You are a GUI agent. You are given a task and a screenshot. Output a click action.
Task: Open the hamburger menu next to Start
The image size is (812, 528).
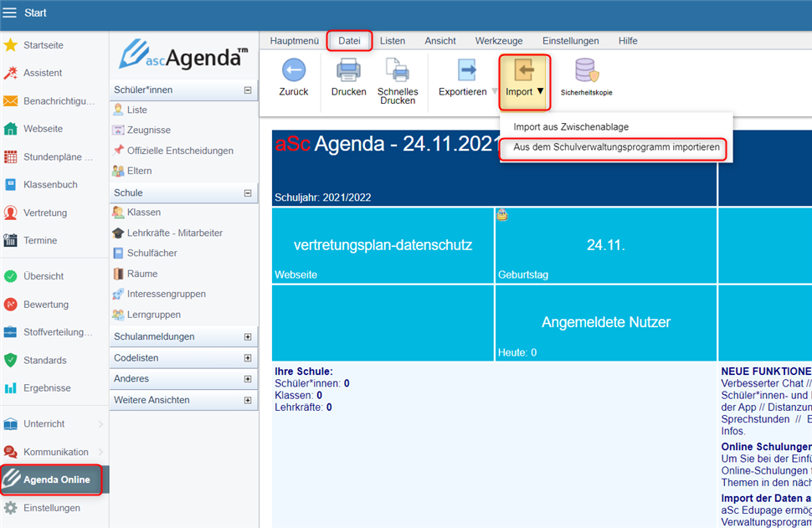point(10,13)
